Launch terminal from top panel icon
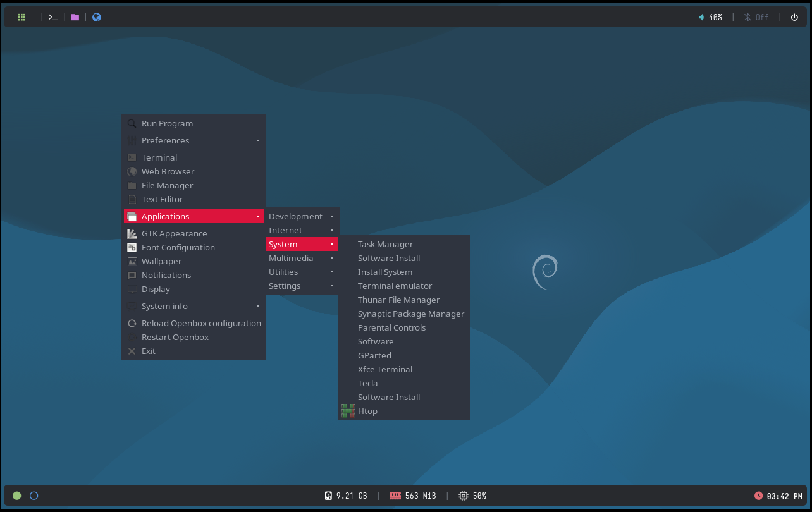The image size is (812, 512). click(53, 17)
